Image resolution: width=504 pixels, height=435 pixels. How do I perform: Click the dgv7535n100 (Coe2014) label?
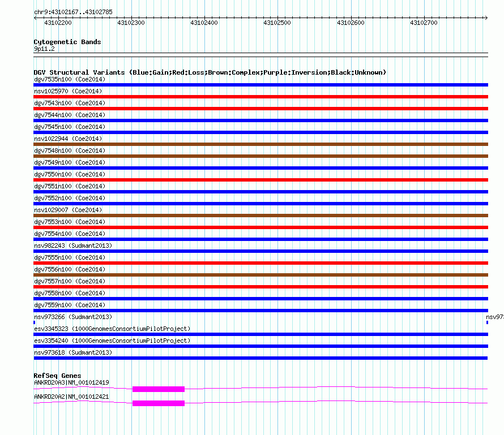click(70, 79)
